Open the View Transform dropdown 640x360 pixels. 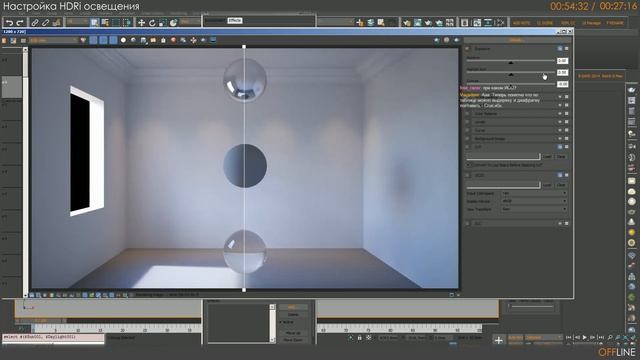(534, 209)
